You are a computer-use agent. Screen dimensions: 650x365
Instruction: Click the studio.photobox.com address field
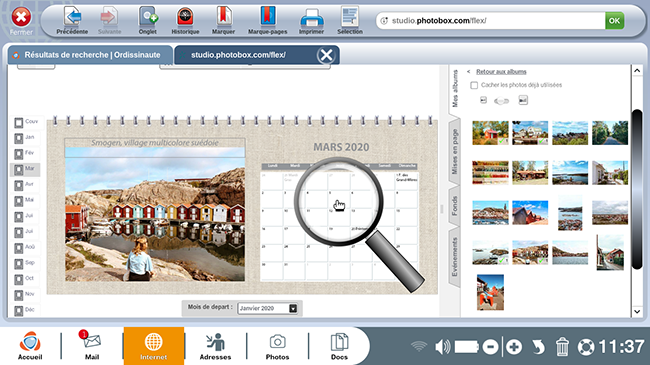point(490,20)
